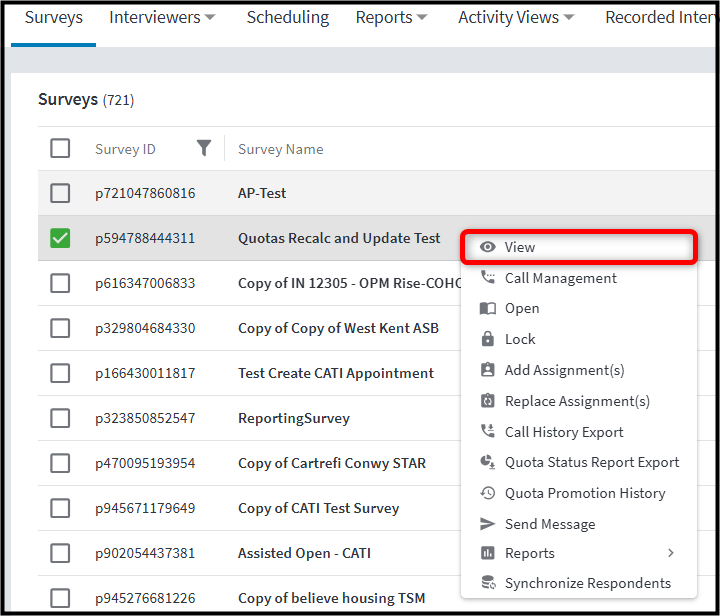Tick the Copy of CATI Test Survey checkbox
The width and height of the screenshot is (720, 616).
click(60, 508)
